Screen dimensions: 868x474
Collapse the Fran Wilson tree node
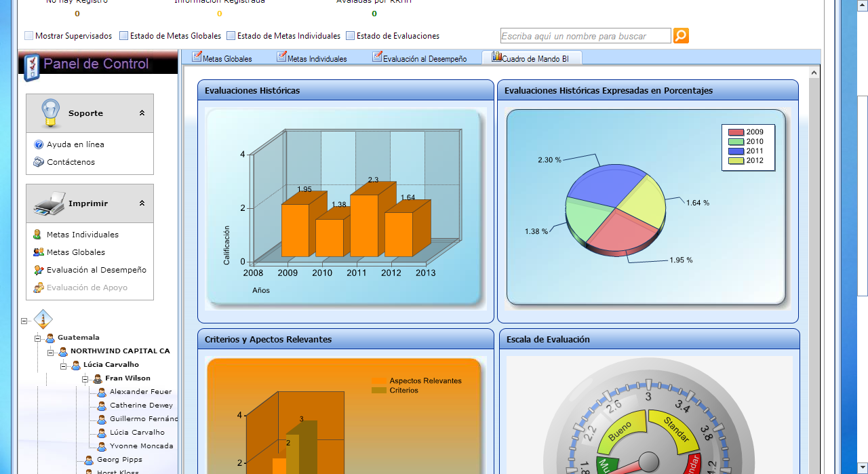pos(86,379)
